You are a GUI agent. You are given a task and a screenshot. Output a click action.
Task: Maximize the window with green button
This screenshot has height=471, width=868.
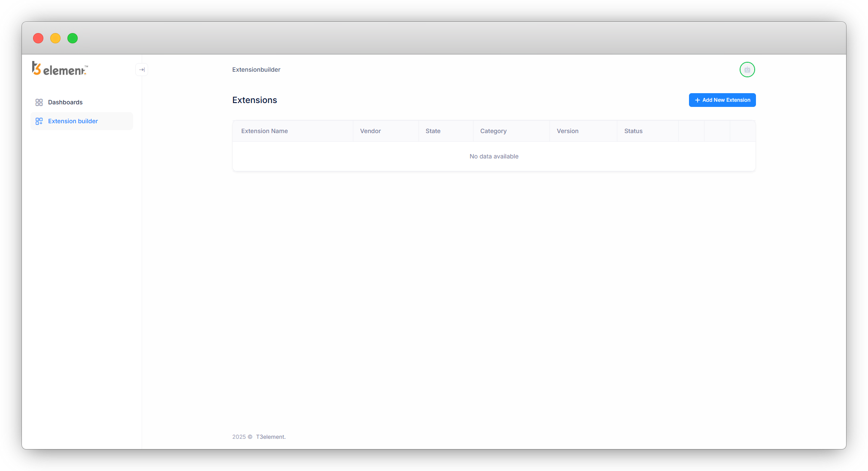point(73,38)
